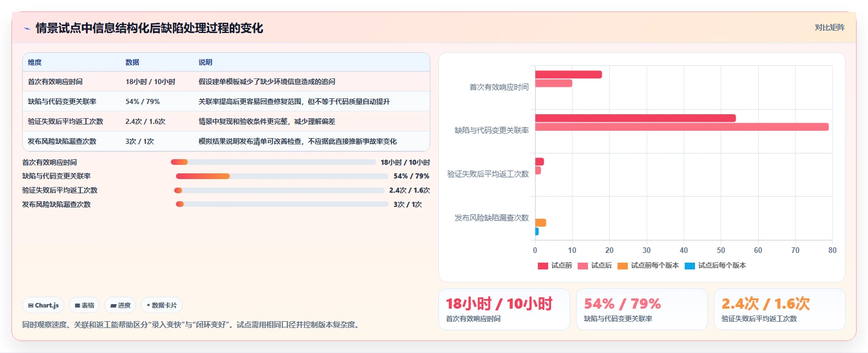Toggle the 试点前 legend item
The image size is (868, 353).
tap(555, 265)
